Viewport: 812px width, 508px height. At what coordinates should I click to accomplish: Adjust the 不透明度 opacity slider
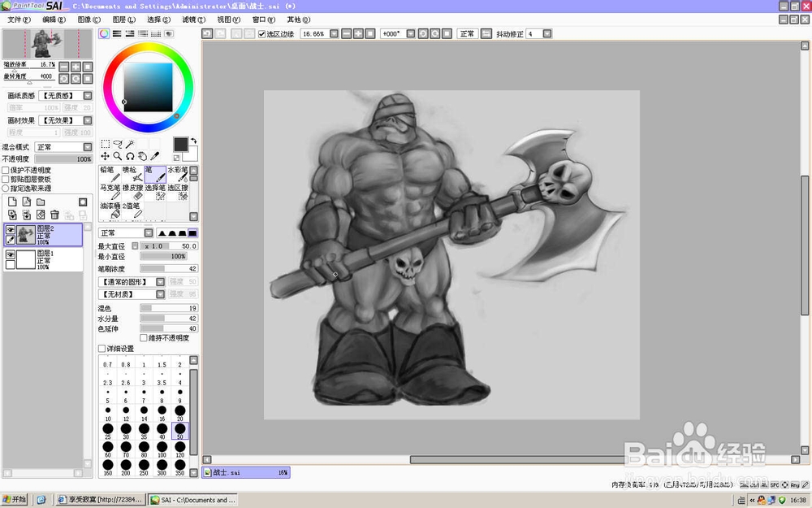pyautogui.click(x=63, y=159)
